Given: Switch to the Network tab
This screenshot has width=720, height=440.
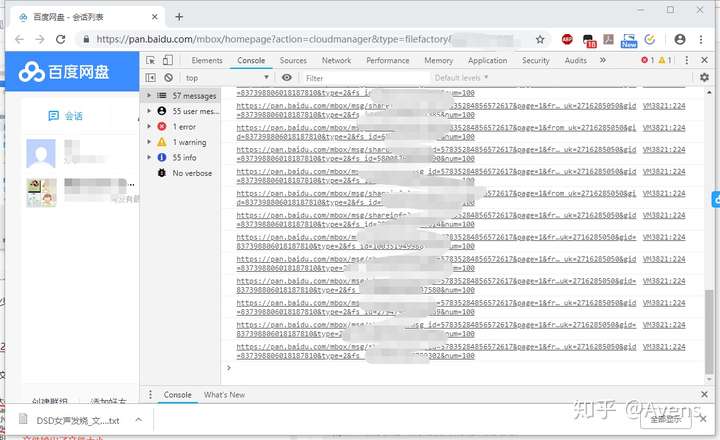Looking at the screenshot, I should pyautogui.click(x=336, y=60).
